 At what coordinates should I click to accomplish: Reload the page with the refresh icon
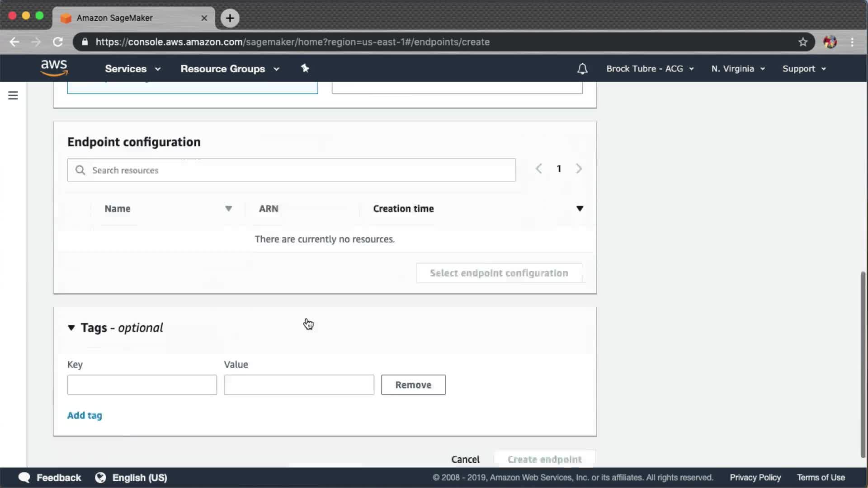[58, 42]
